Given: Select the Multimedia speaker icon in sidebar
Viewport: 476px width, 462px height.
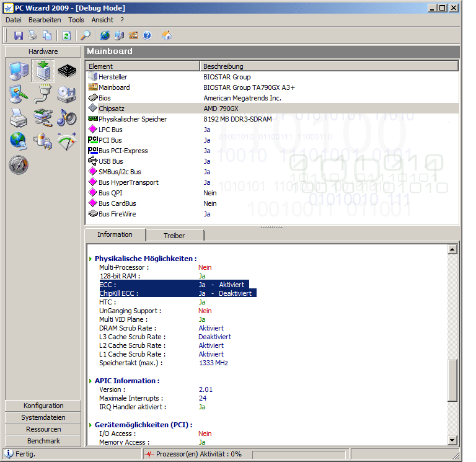Looking at the screenshot, I should [x=67, y=118].
